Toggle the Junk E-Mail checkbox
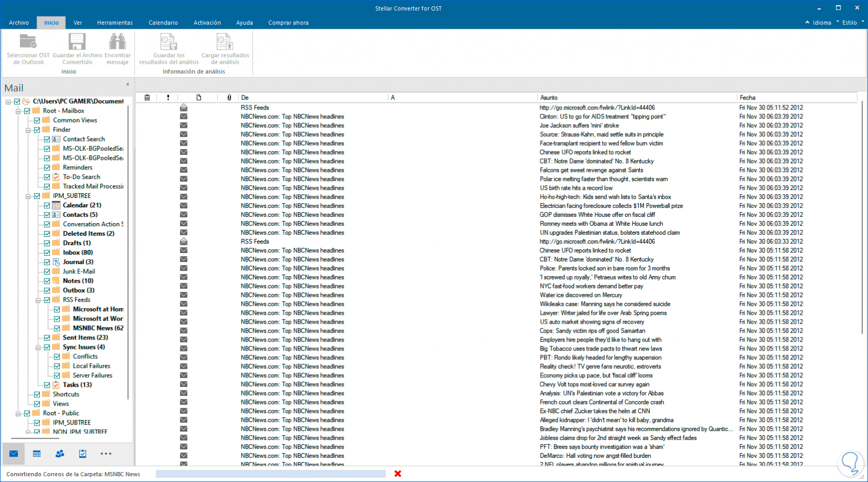The height and width of the screenshot is (482, 868). (47, 272)
